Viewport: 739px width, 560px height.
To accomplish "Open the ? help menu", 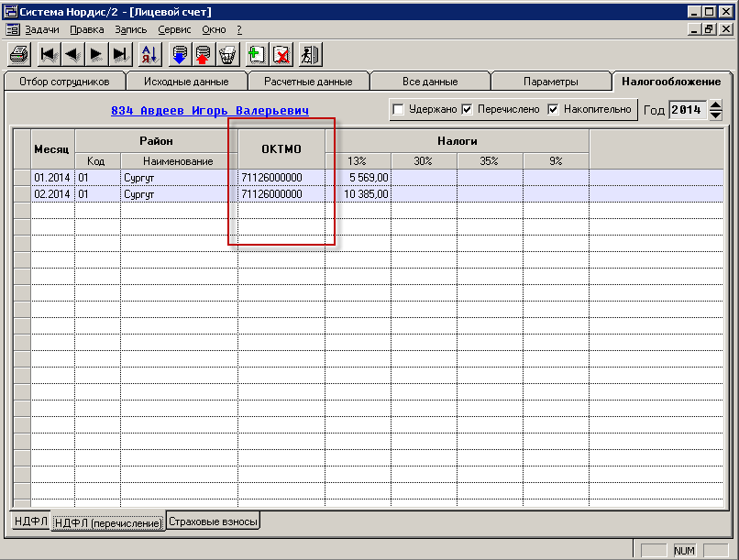I will (239, 29).
